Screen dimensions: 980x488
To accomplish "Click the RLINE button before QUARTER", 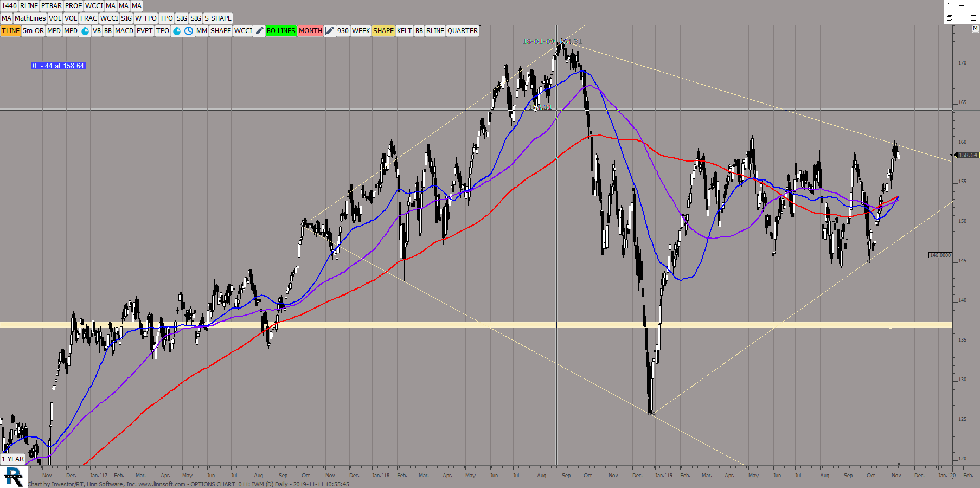I will pyautogui.click(x=435, y=31).
